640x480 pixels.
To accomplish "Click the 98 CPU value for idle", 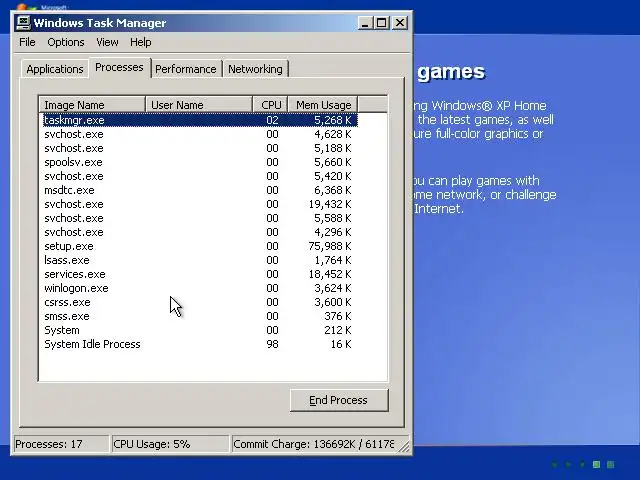I will 272,344.
